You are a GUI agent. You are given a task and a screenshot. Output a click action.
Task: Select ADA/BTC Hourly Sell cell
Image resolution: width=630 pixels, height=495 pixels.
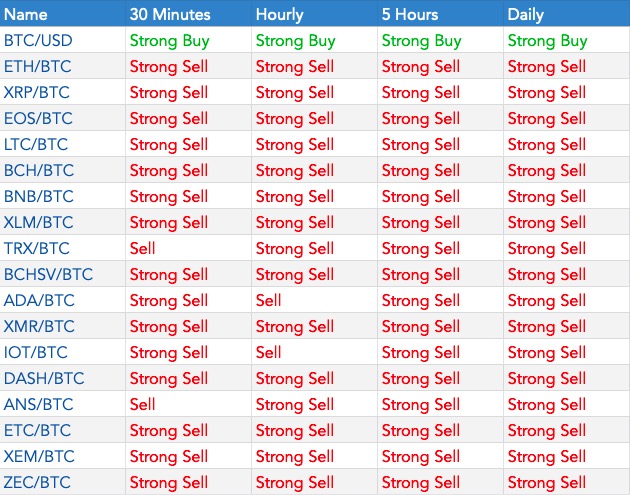pyautogui.click(x=269, y=300)
